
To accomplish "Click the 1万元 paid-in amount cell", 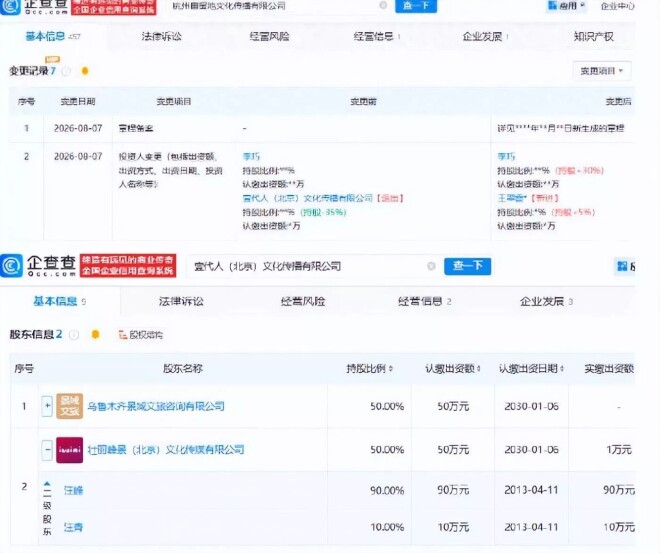I will [619, 450].
